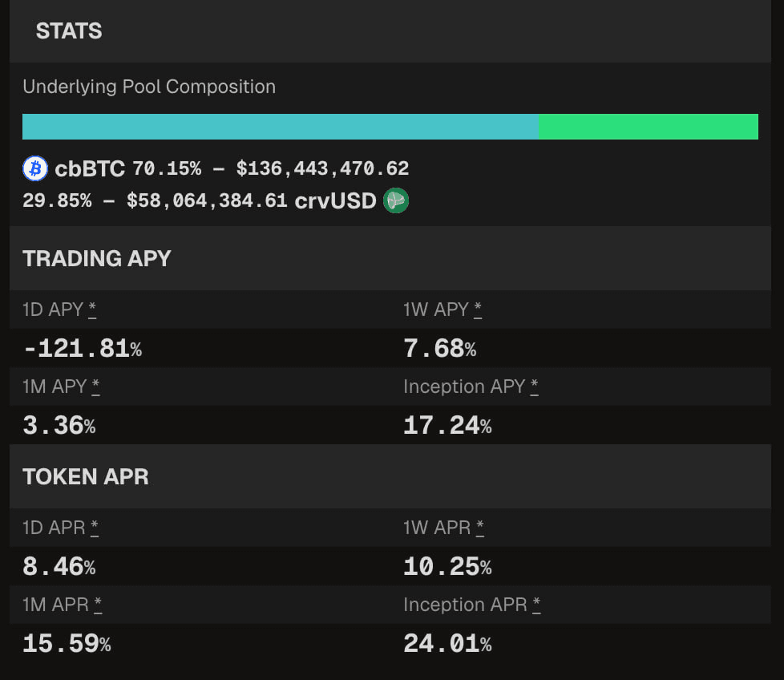Click the crvUSD token name label

point(335,201)
